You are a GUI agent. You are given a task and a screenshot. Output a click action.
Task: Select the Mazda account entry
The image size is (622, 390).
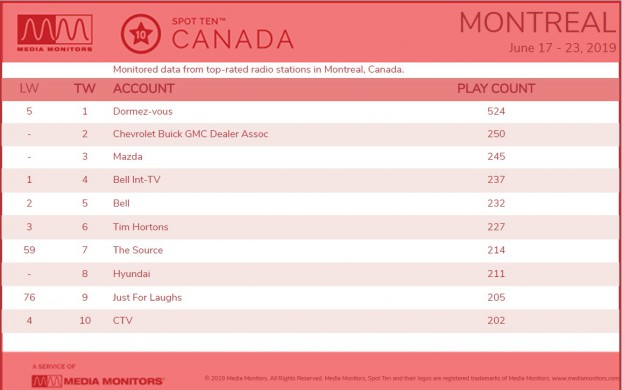[128, 157]
